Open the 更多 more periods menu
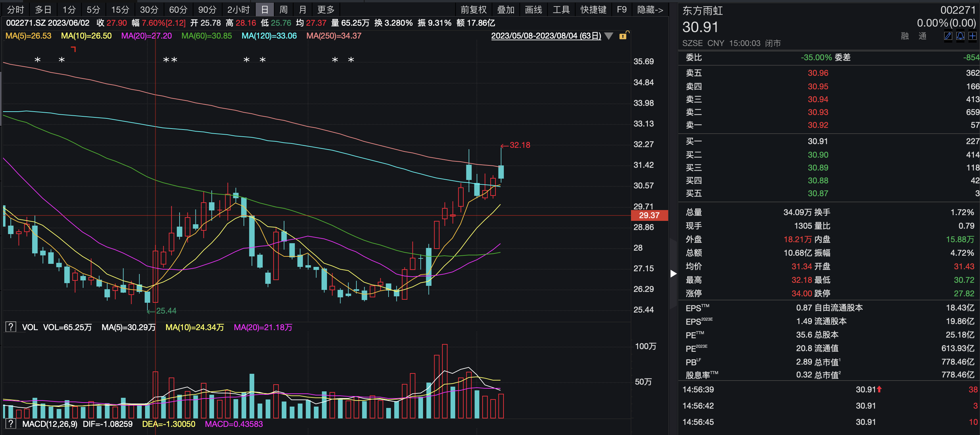Image resolution: width=980 pixels, height=435 pixels. pos(326,9)
